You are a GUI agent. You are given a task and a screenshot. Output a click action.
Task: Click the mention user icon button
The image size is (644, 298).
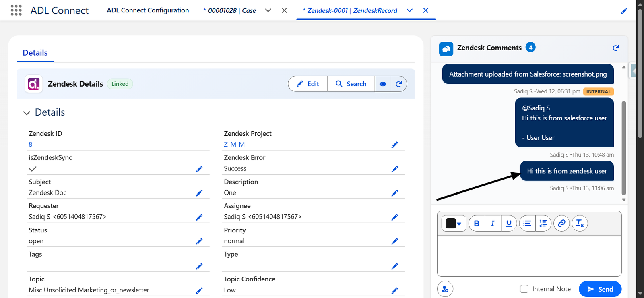(x=445, y=289)
